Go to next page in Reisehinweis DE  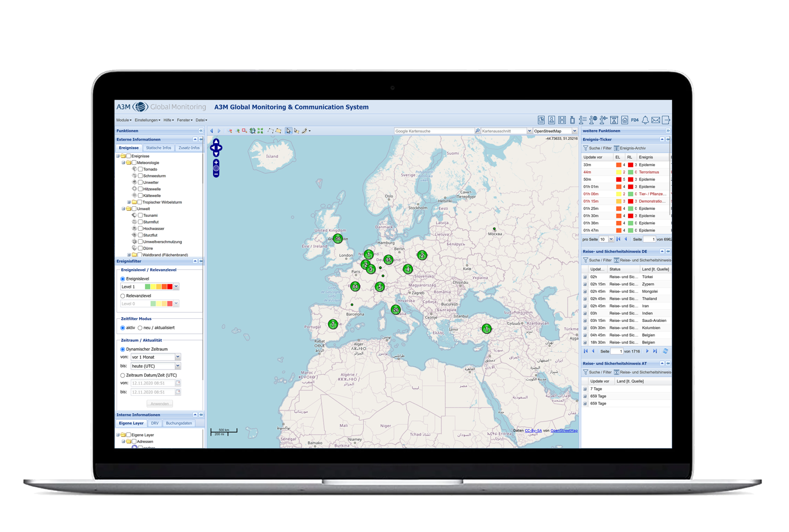click(647, 351)
